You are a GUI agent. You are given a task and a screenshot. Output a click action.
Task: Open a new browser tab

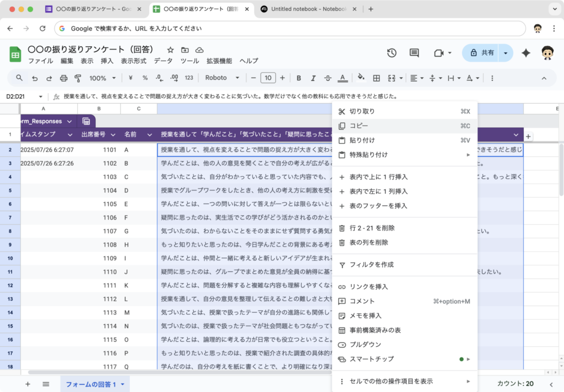coord(371,9)
